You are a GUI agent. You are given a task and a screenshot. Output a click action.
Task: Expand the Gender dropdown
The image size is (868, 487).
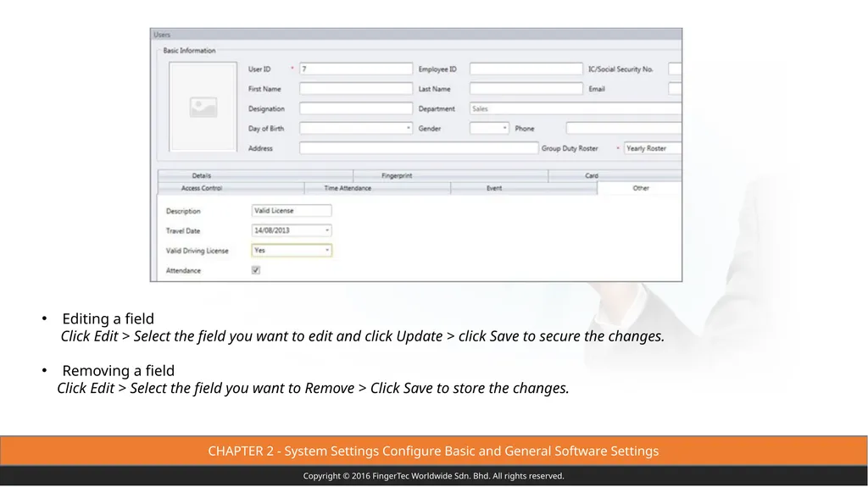point(489,129)
